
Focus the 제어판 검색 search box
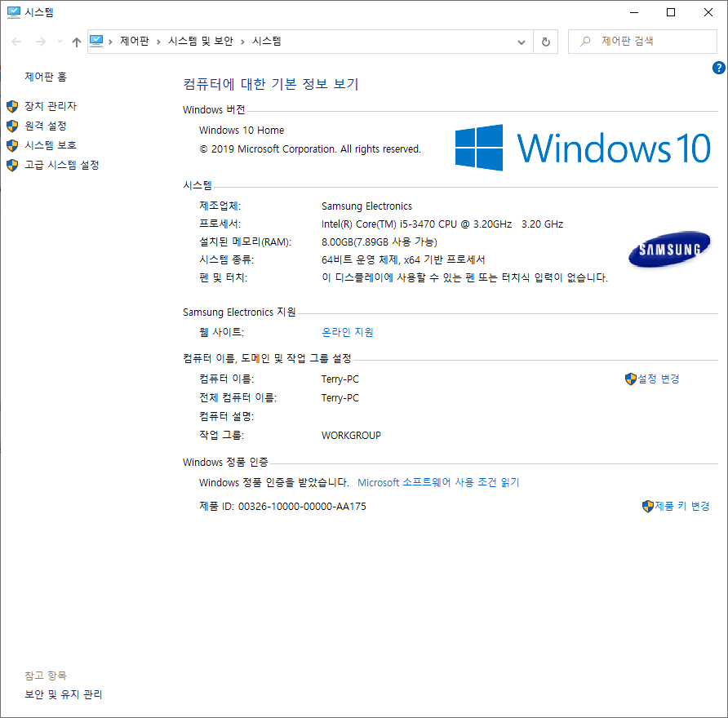click(642, 42)
